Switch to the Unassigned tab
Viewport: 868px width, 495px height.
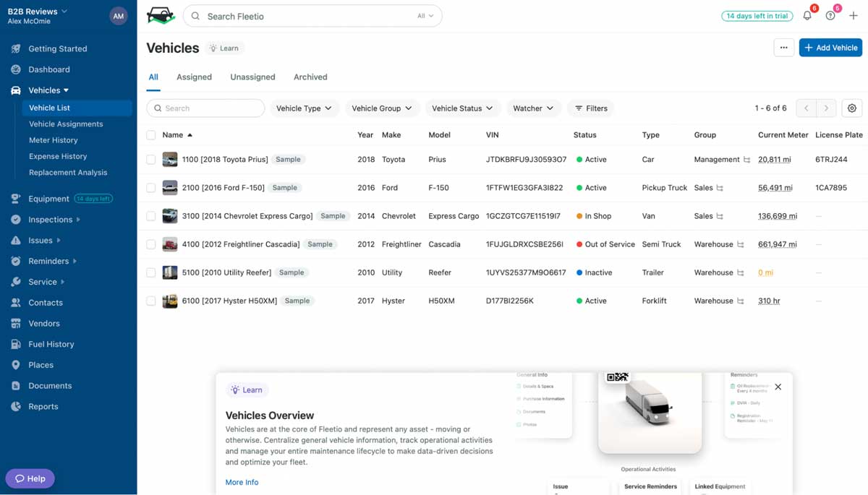coord(252,77)
